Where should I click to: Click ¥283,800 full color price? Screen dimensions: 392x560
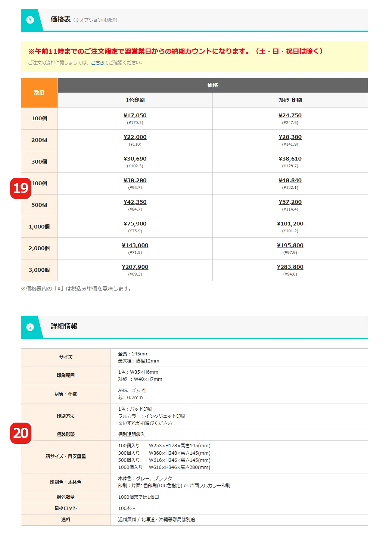[290, 267]
